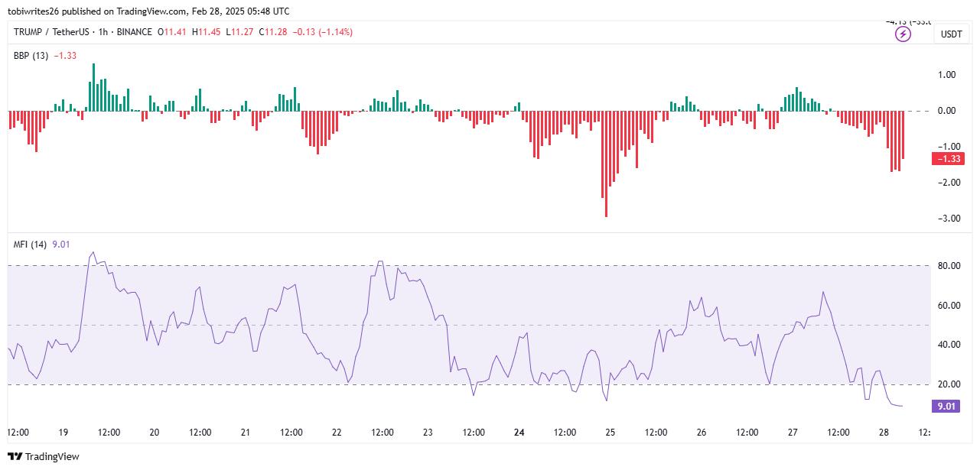Click the 1h interval in the chart title
This screenshot has height=470, width=980.
[x=103, y=32]
